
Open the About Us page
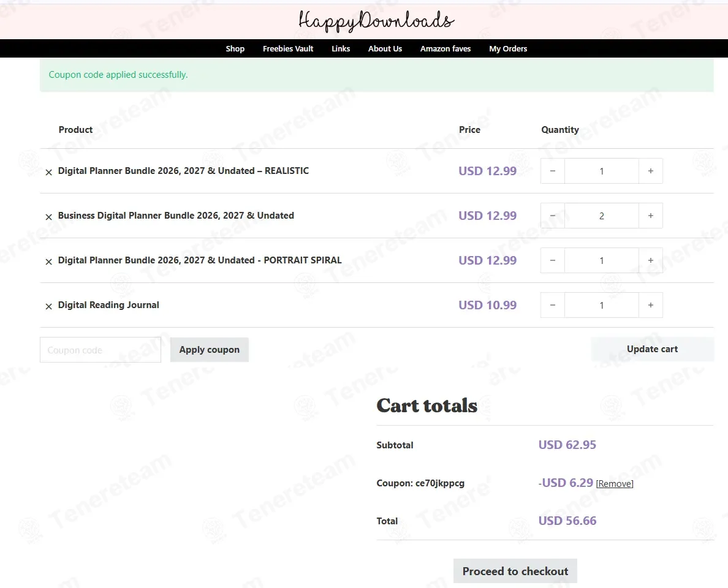(x=385, y=49)
